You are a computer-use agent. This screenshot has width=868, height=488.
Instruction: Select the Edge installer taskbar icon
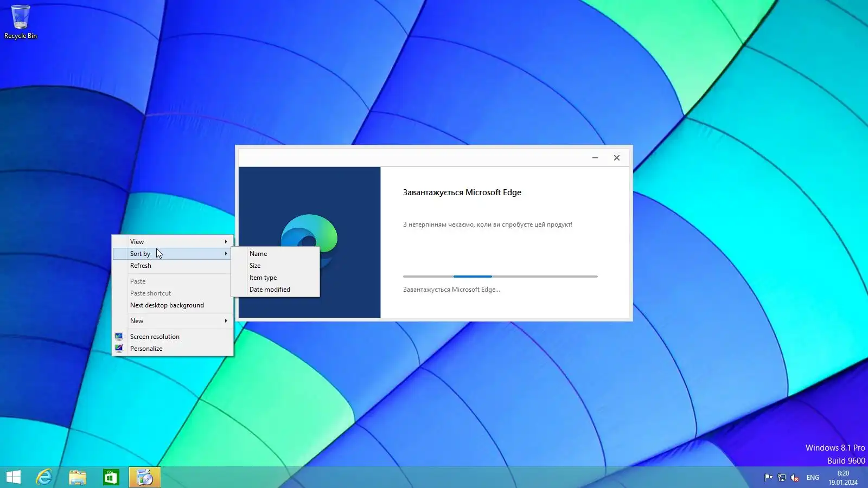coord(145,477)
